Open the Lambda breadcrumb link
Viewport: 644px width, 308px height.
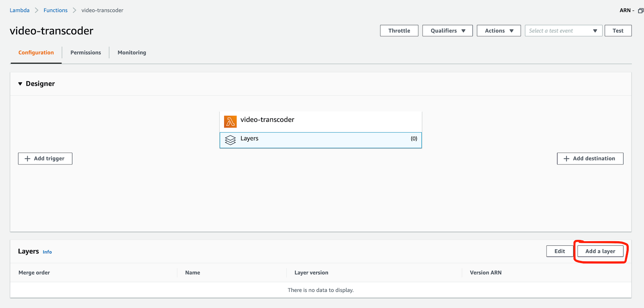(x=20, y=10)
